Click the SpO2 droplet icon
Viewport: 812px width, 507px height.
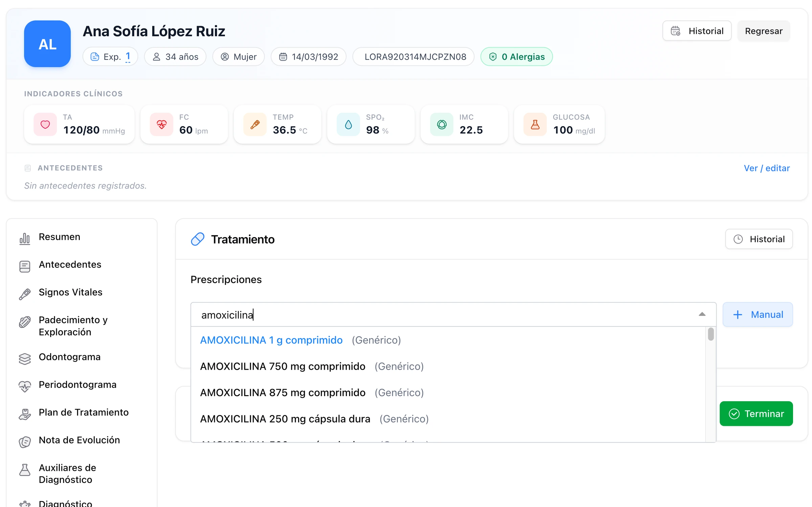[x=348, y=124]
